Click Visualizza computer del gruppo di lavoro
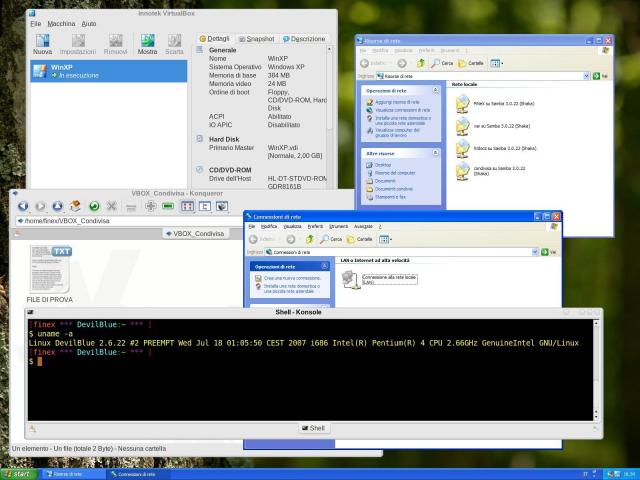This screenshot has width=640, height=480. (x=397, y=133)
